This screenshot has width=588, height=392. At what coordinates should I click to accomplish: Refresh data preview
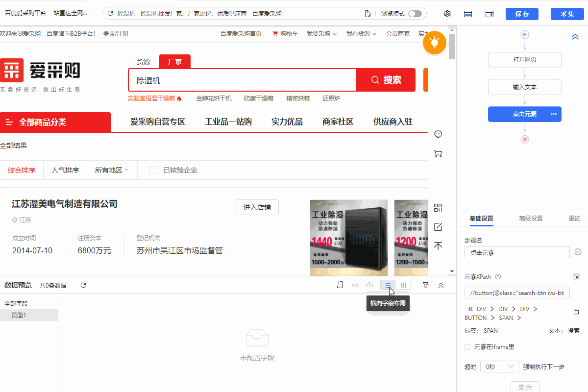(83, 285)
